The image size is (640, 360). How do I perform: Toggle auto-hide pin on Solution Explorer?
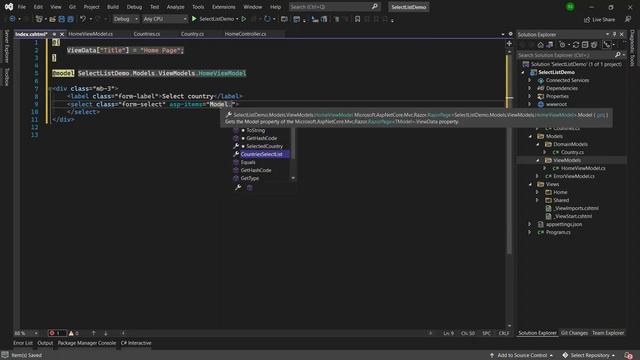point(614,34)
